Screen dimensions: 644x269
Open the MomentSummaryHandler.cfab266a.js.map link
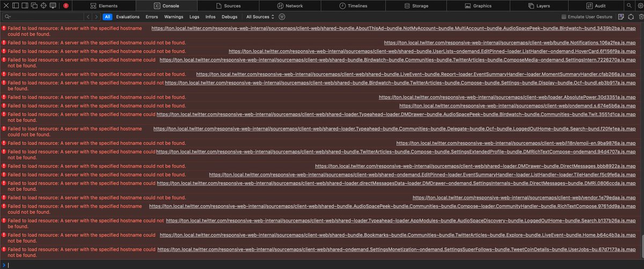click(416, 75)
